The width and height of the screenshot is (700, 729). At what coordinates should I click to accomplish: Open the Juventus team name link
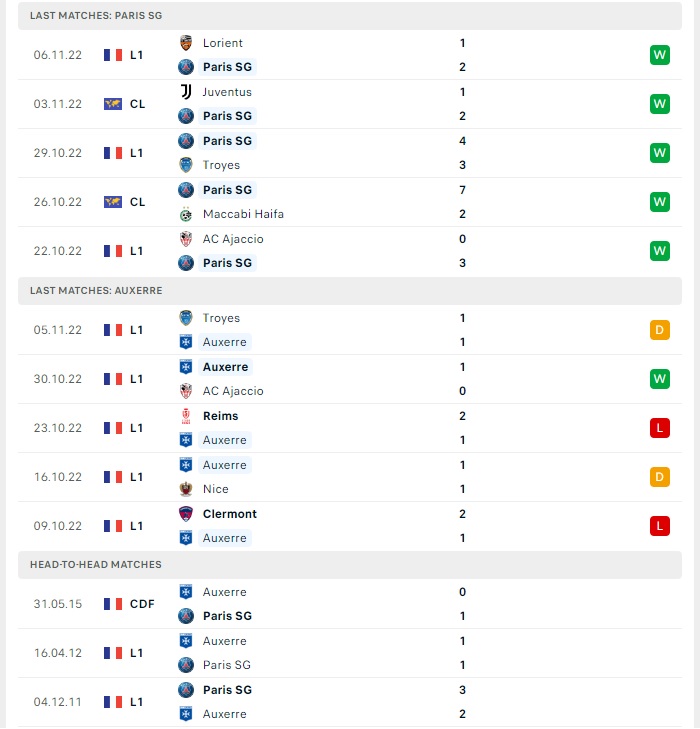pyautogui.click(x=227, y=92)
